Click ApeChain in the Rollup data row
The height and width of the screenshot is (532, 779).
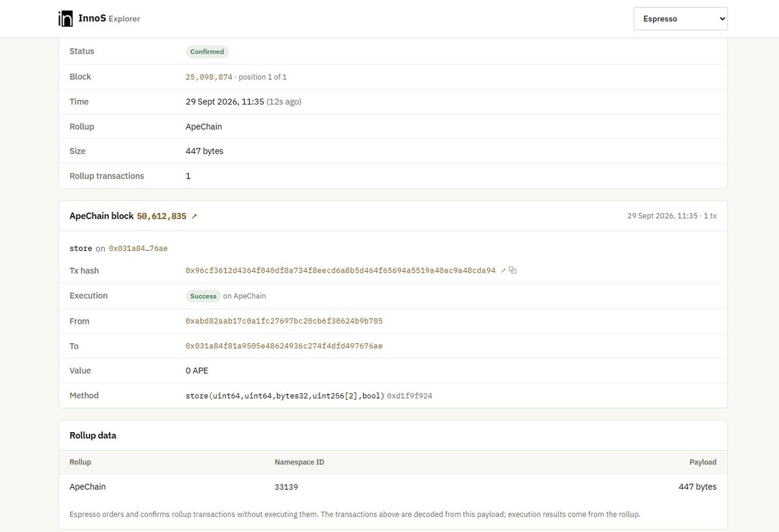[x=88, y=487]
